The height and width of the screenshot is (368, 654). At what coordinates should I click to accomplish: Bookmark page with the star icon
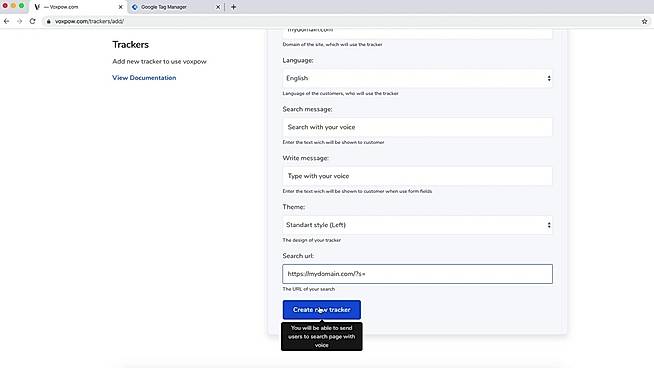[644, 21]
